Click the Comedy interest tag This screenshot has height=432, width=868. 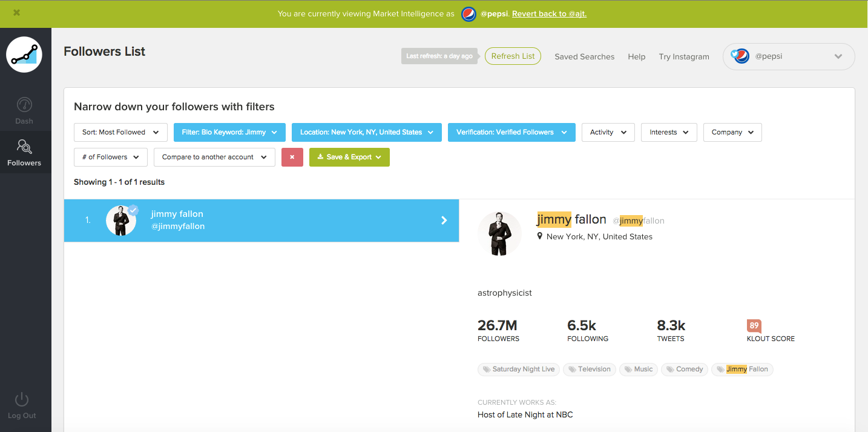685,369
